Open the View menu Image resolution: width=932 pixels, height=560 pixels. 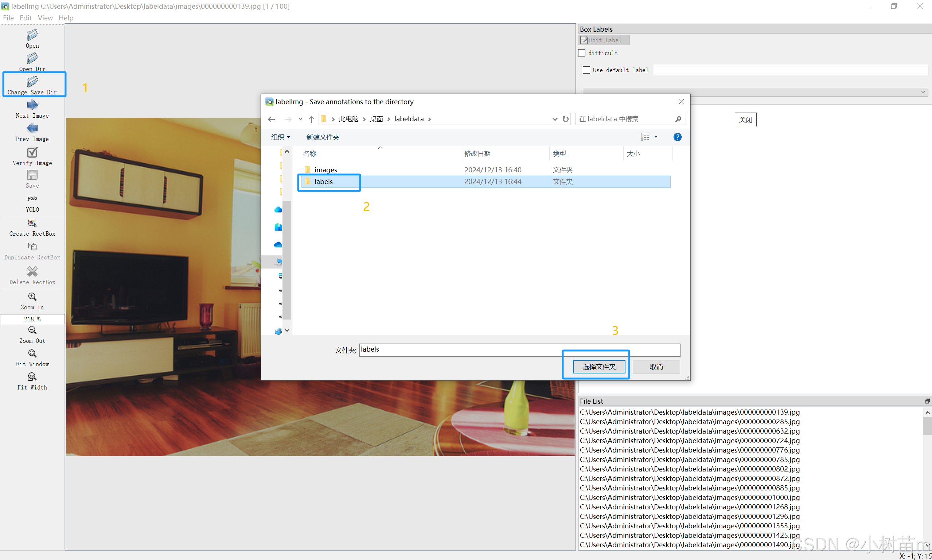coord(45,18)
